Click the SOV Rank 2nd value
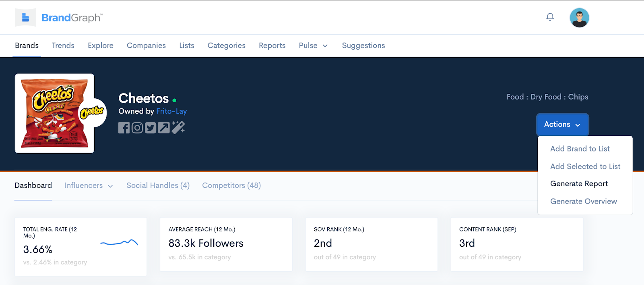644x285 pixels. pos(323,243)
